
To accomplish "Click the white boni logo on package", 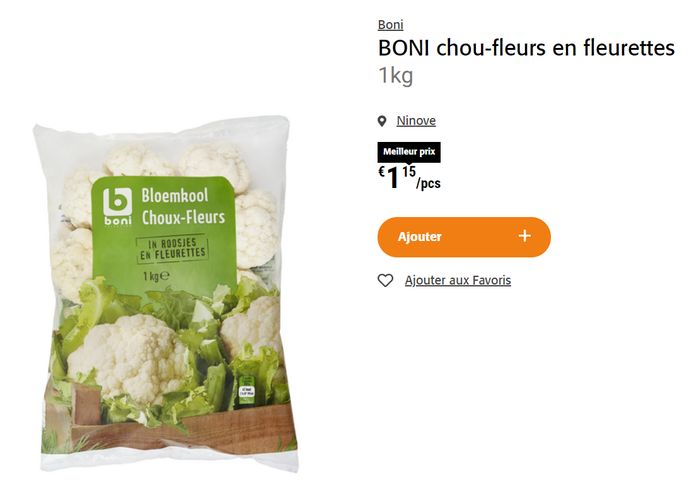I will click(x=118, y=207).
